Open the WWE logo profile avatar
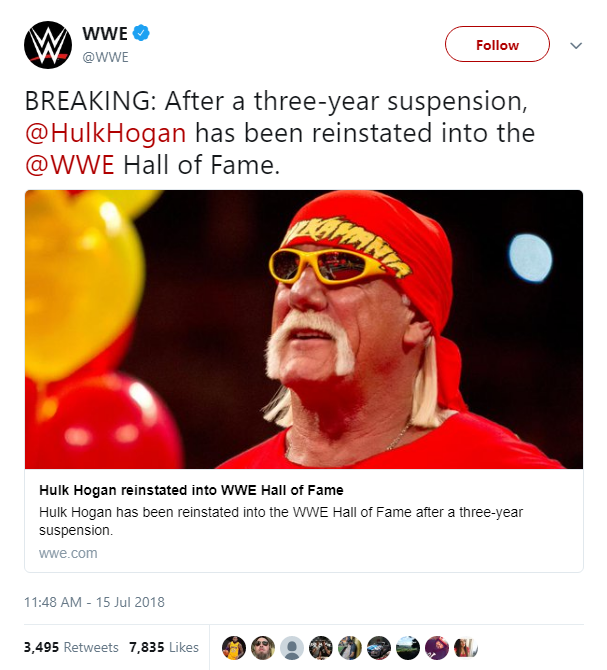 (48, 45)
